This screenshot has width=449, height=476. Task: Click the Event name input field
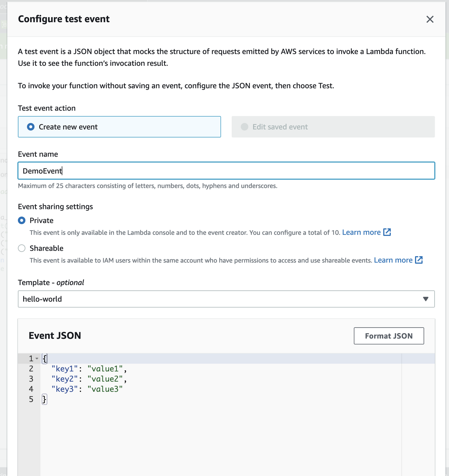coord(226,171)
